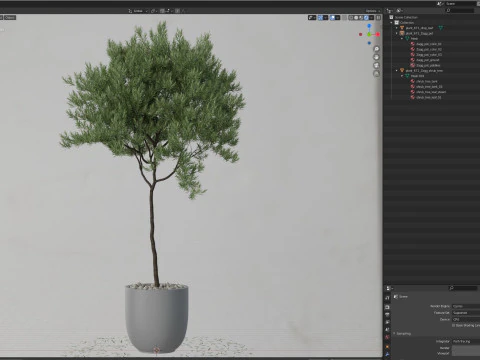Image resolution: width=480 pixels, height=360 pixels.
Task: Click the outliner search field
Action: [460, 11]
